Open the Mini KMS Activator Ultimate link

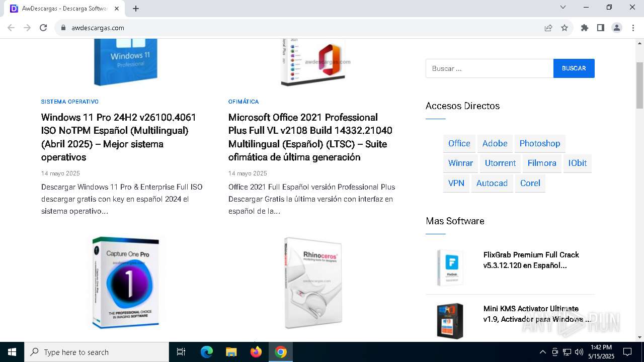[x=537, y=314]
